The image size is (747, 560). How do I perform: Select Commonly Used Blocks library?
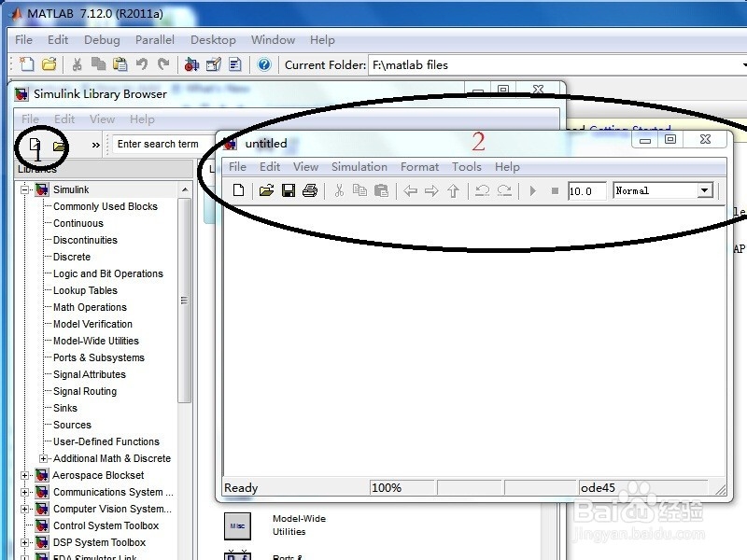106,206
